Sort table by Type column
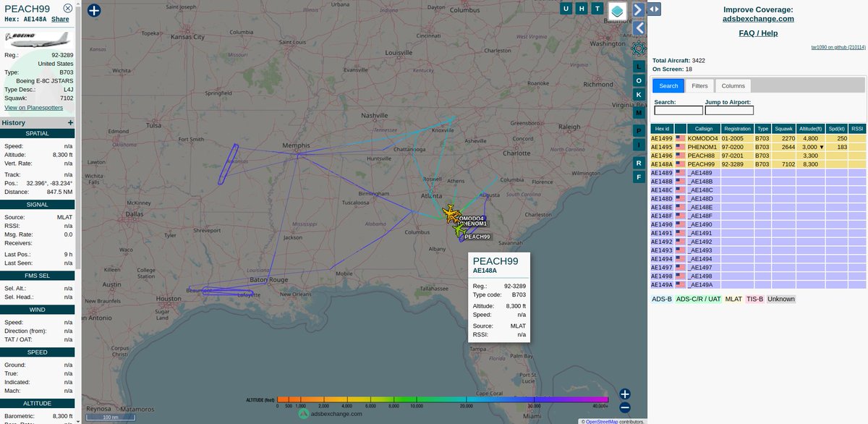This screenshot has width=868, height=424. point(763,128)
